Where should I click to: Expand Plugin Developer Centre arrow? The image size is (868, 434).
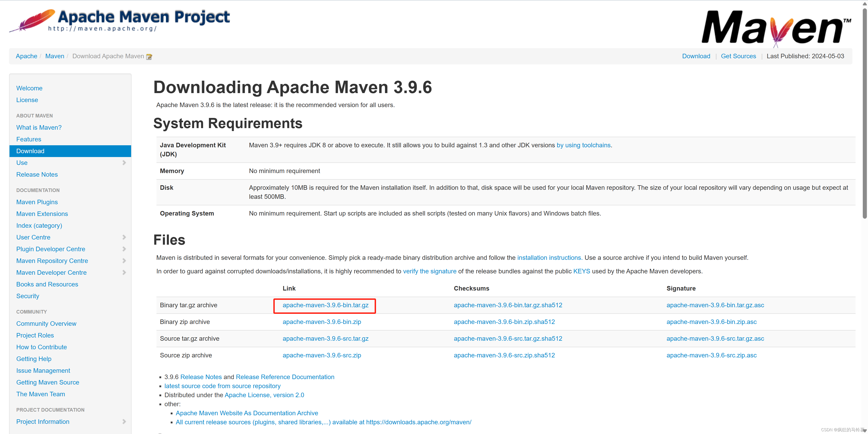(x=124, y=249)
